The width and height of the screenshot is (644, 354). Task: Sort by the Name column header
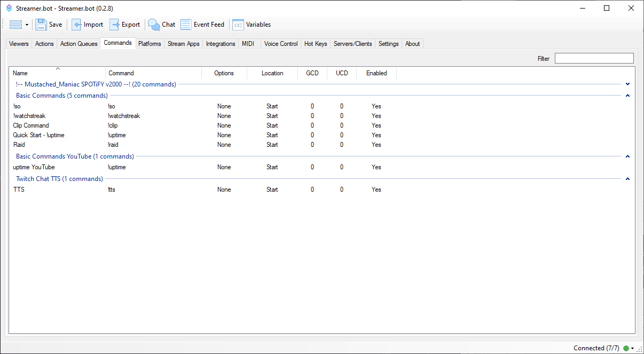(x=58, y=73)
